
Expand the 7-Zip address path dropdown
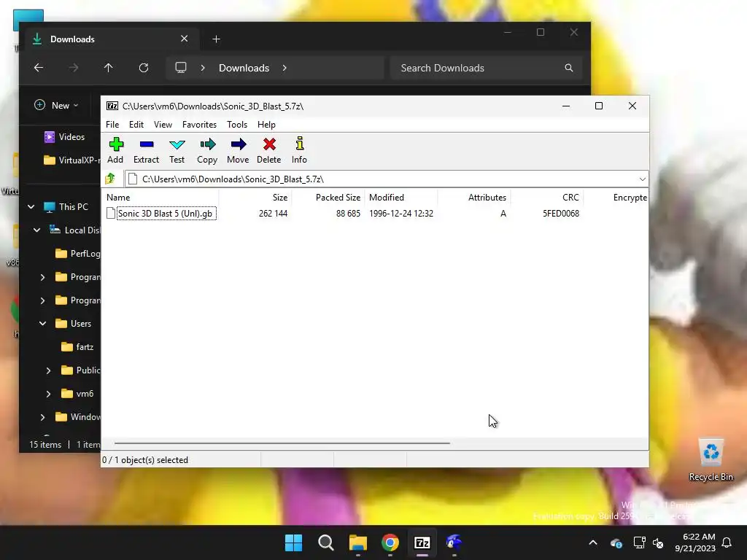click(642, 179)
